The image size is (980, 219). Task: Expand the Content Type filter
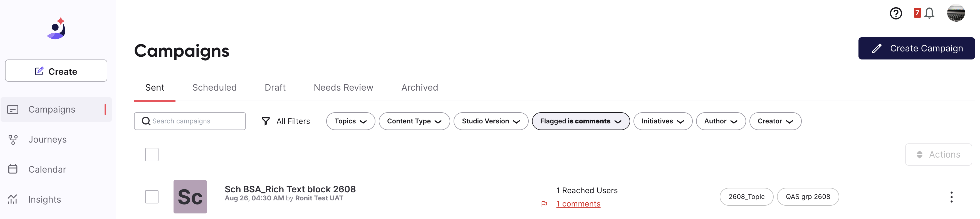click(414, 121)
